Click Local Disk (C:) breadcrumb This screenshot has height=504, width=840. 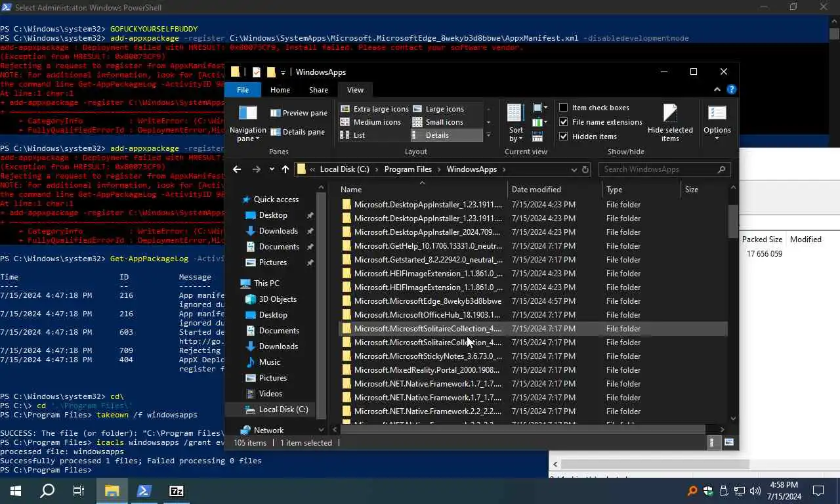point(344,169)
